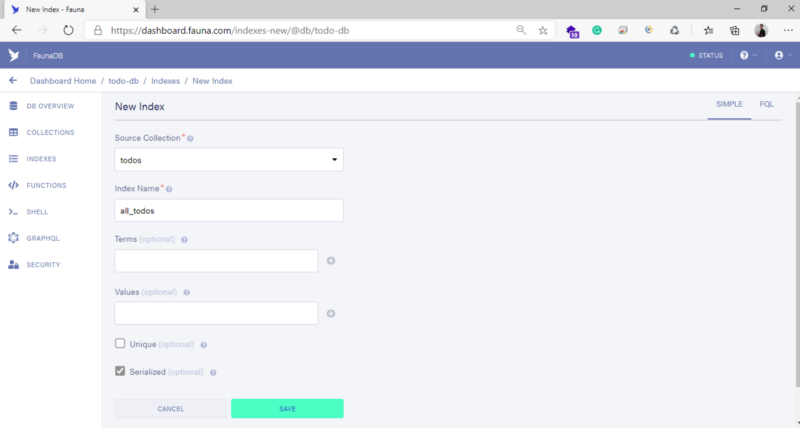Bookmark page with the star icon
Image resolution: width=800 pixels, height=428 pixels.
[543, 31]
